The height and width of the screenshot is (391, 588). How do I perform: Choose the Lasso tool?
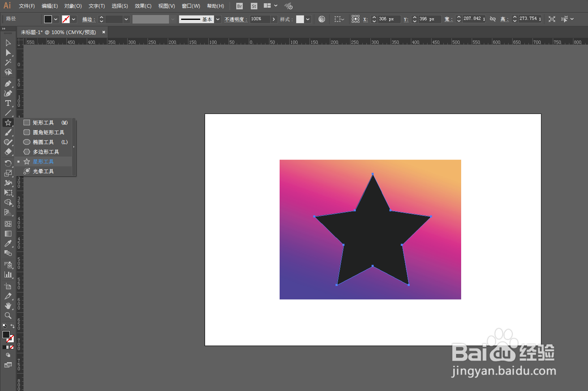pos(8,72)
